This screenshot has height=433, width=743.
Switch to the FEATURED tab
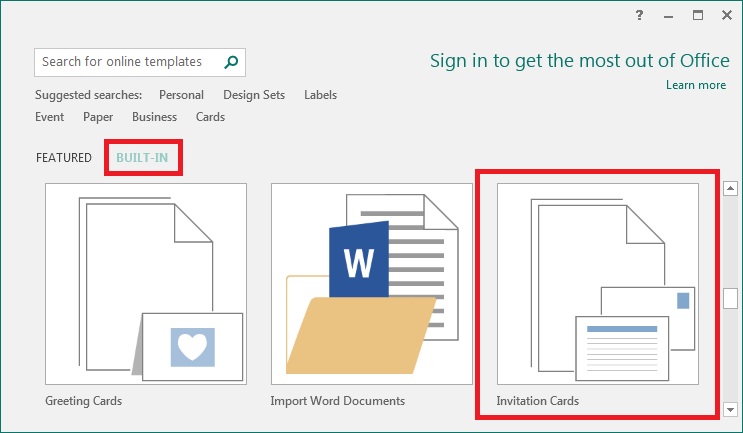[64, 157]
